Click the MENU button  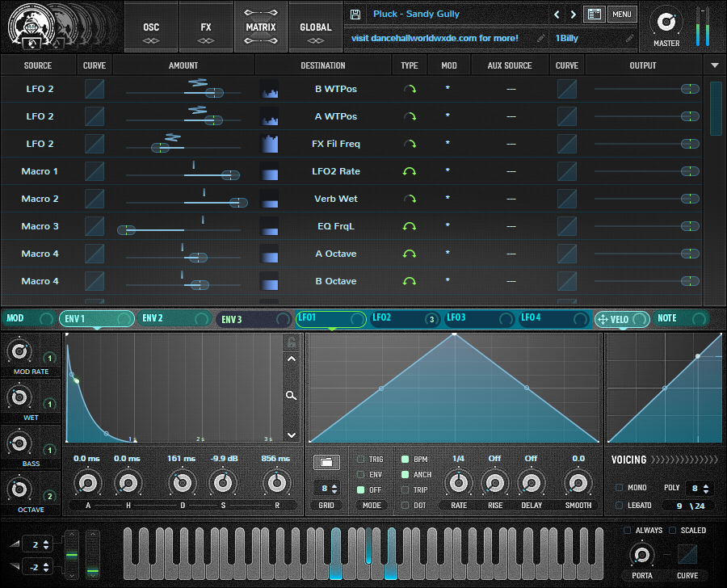pyautogui.click(x=621, y=15)
